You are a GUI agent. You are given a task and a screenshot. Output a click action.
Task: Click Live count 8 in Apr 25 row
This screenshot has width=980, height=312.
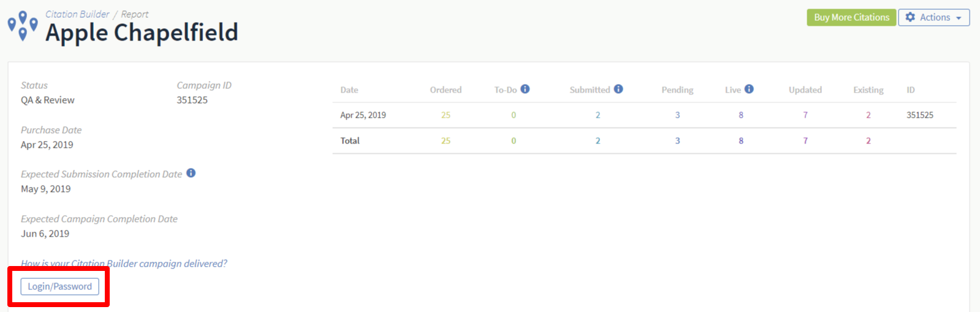[741, 115]
